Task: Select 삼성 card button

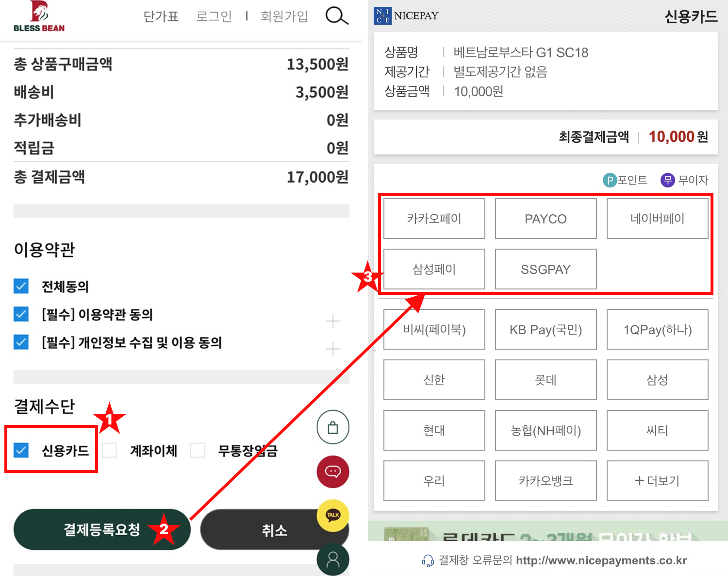Action: click(x=658, y=380)
